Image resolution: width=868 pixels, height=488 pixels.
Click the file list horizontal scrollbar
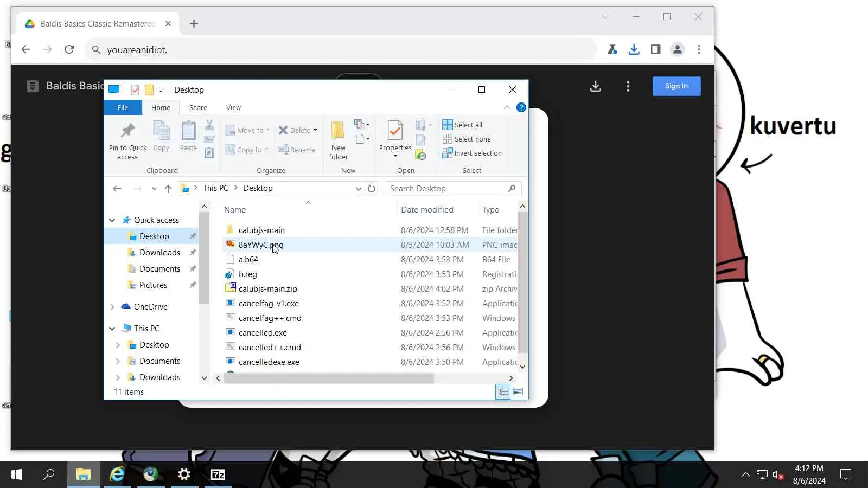pos(329,378)
